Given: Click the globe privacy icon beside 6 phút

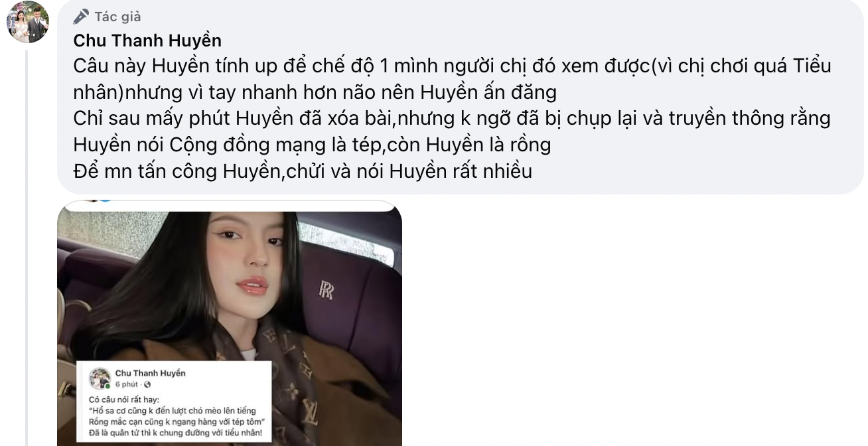Looking at the screenshot, I should [147, 384].
